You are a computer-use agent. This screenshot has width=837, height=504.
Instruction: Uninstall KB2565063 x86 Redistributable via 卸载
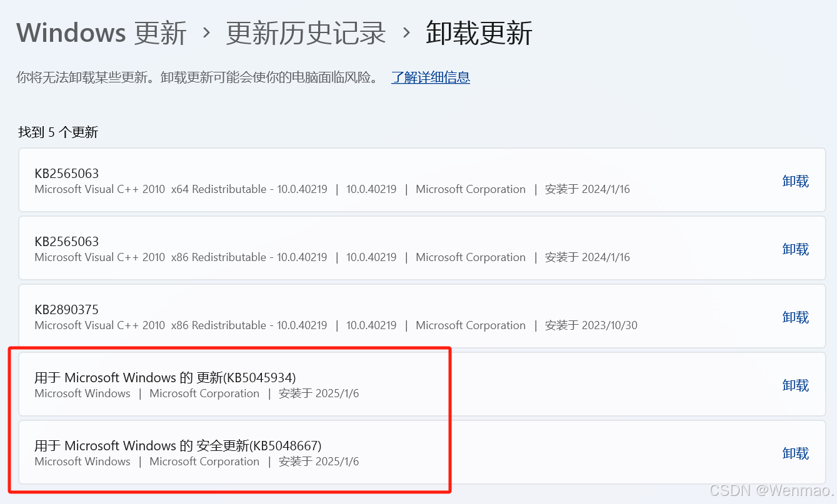pos(796,249)
